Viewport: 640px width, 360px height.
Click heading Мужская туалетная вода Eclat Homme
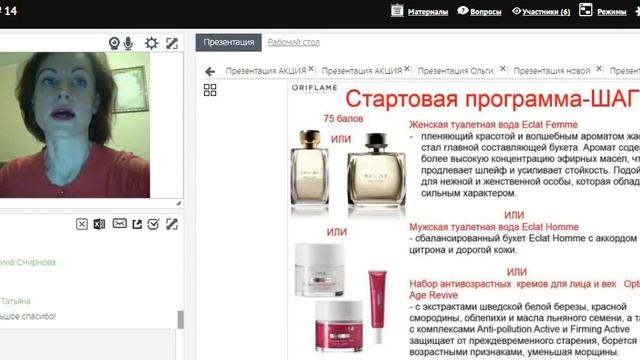click(494, 227)
